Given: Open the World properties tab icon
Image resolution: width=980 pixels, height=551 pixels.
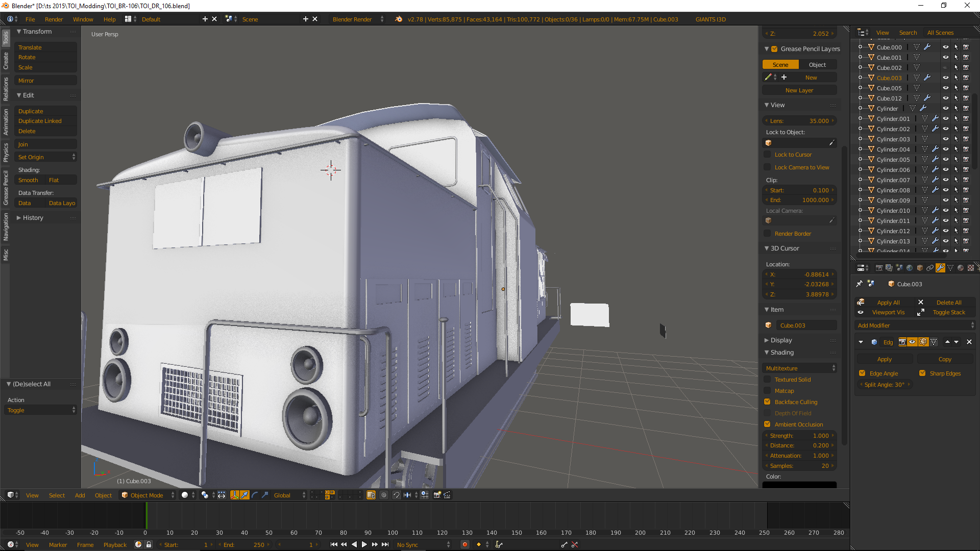Looking at the screenshot, I should point(910,268).
